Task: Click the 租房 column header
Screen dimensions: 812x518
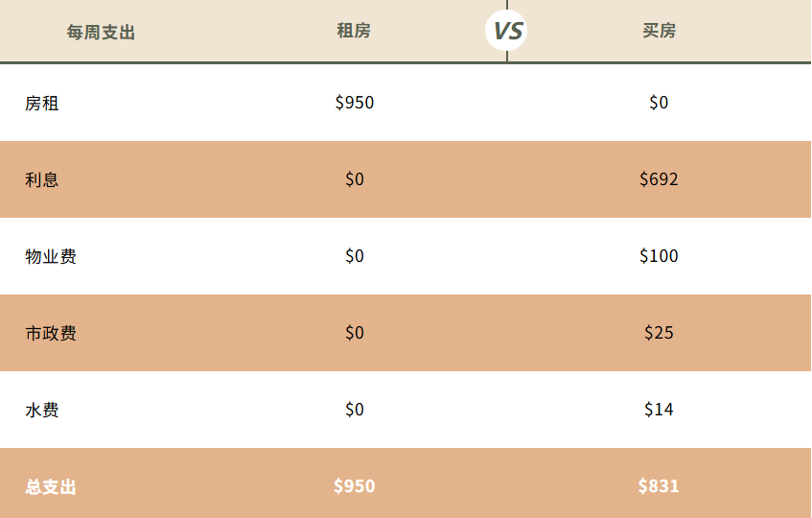Action: [354, 31]
